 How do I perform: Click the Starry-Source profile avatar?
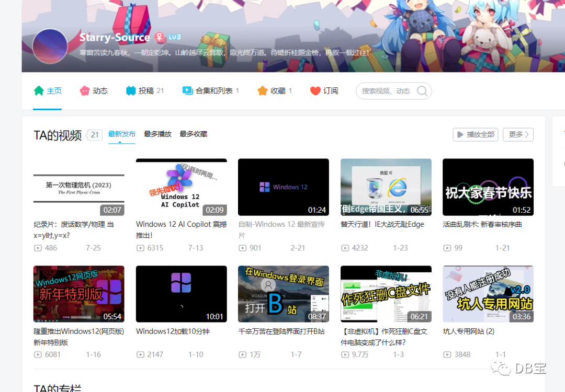pyautogui.click(x=50, y=47)
